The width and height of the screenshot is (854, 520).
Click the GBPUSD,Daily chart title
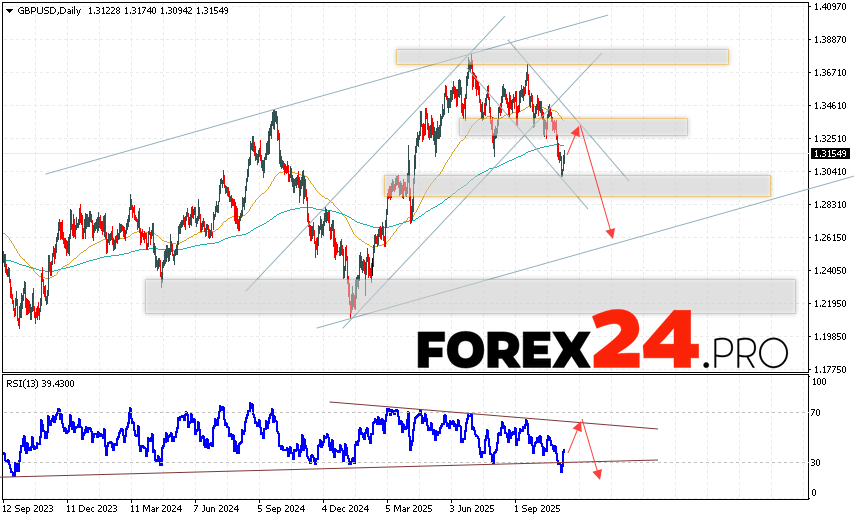(46, 10)
